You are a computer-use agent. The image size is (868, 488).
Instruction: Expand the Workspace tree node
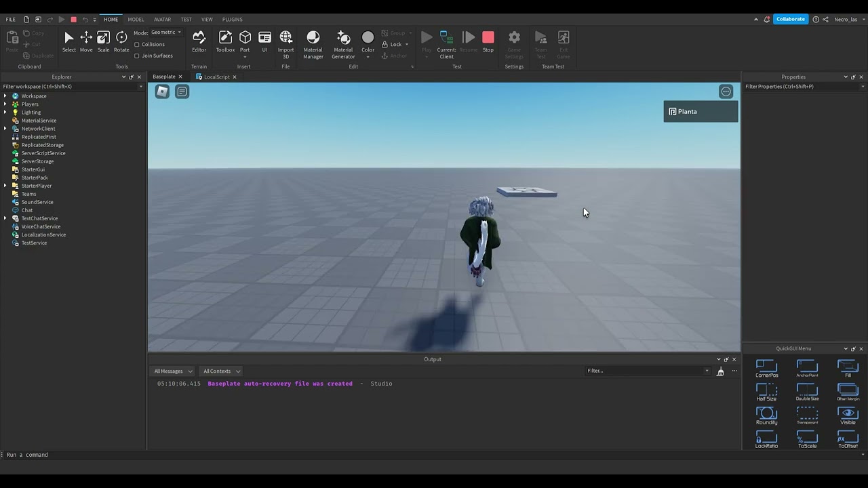(x=5, y=96)
